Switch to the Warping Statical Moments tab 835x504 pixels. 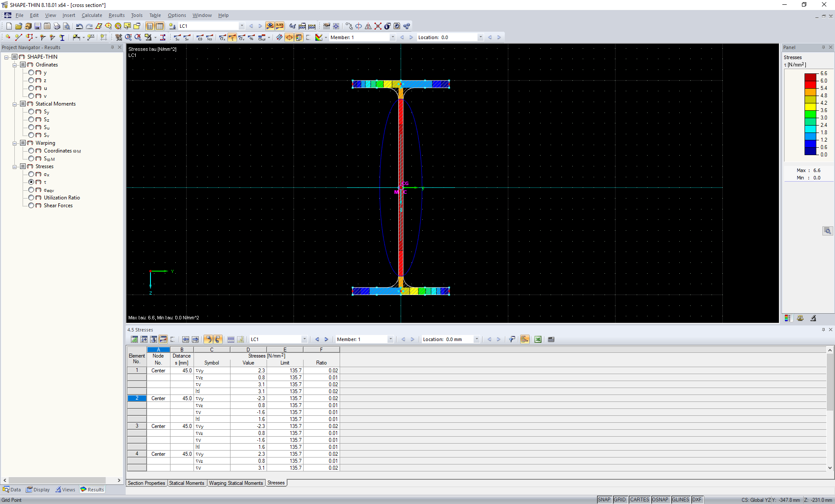(236, 483)
